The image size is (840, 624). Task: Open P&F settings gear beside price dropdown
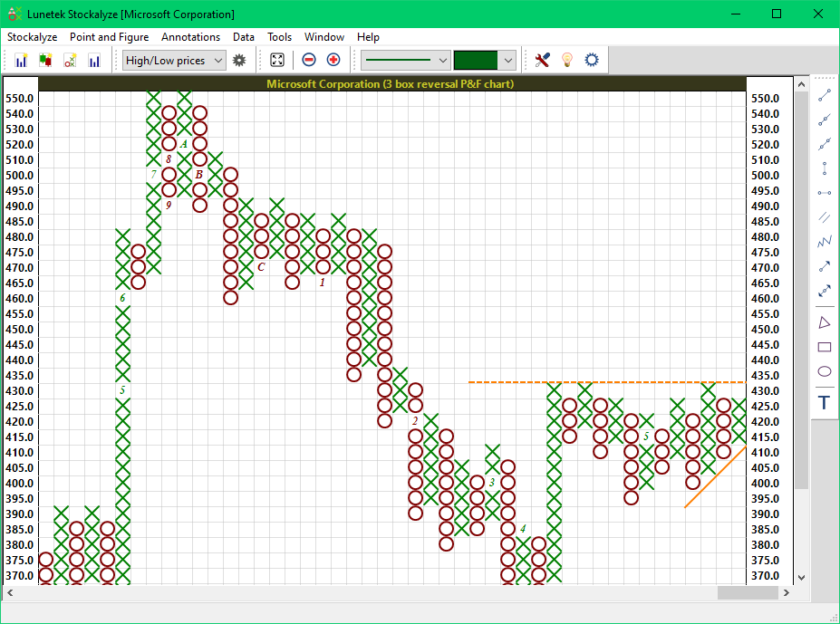click(239, 60)
